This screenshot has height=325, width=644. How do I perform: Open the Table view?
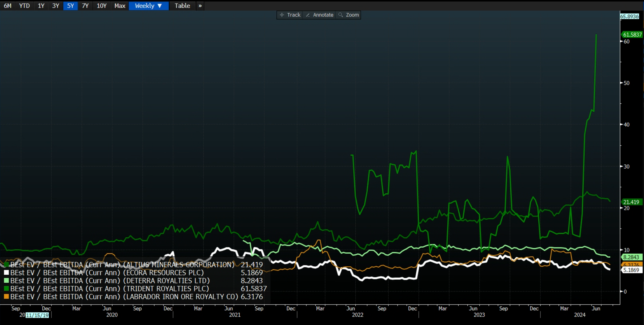coord(182,6)
